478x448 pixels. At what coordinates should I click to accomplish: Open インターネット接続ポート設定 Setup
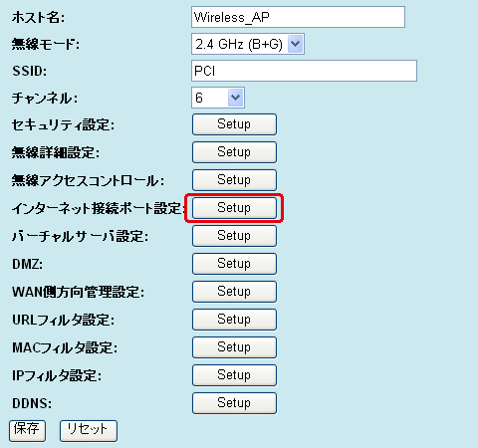point(234,208)
